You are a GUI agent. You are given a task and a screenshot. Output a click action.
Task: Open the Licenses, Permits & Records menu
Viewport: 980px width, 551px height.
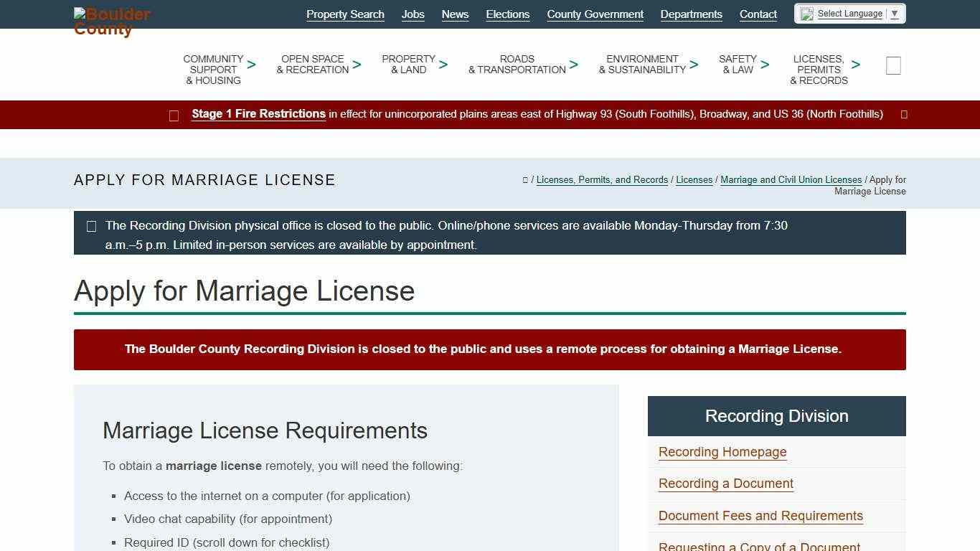(819, 69)
